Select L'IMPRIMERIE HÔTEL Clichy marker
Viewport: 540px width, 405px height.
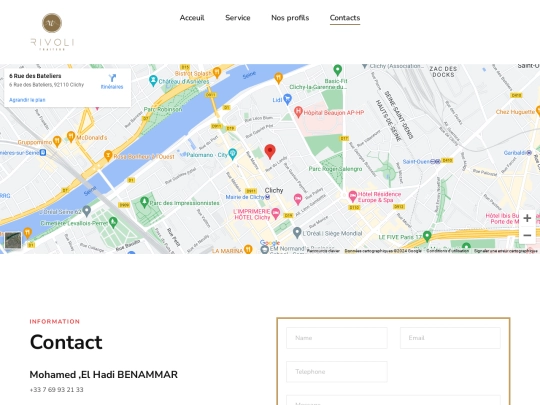click(x=276, y=214)
